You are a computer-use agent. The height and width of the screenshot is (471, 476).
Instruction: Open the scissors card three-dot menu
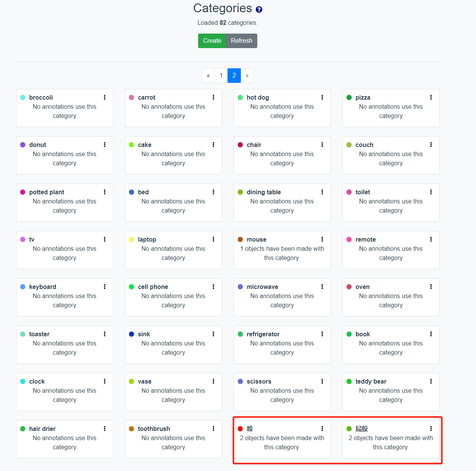pos(322,381)
